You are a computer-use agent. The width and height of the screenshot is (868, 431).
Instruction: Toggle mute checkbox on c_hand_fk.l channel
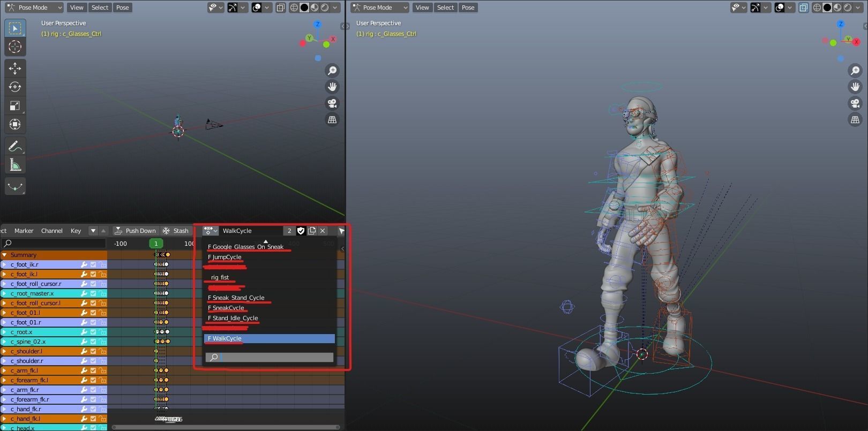click(93, 419)
